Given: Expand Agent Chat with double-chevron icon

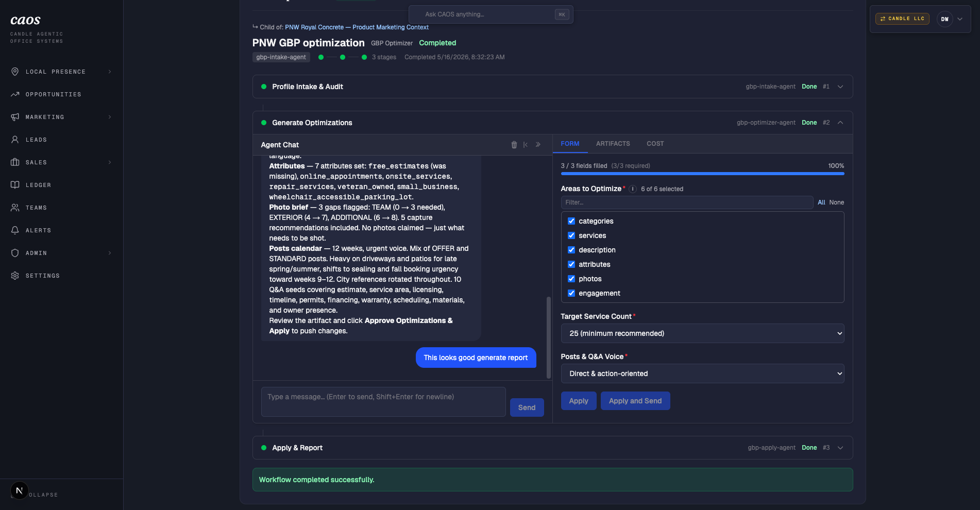Looking at the screenshot, I should [x=538, y=145].
